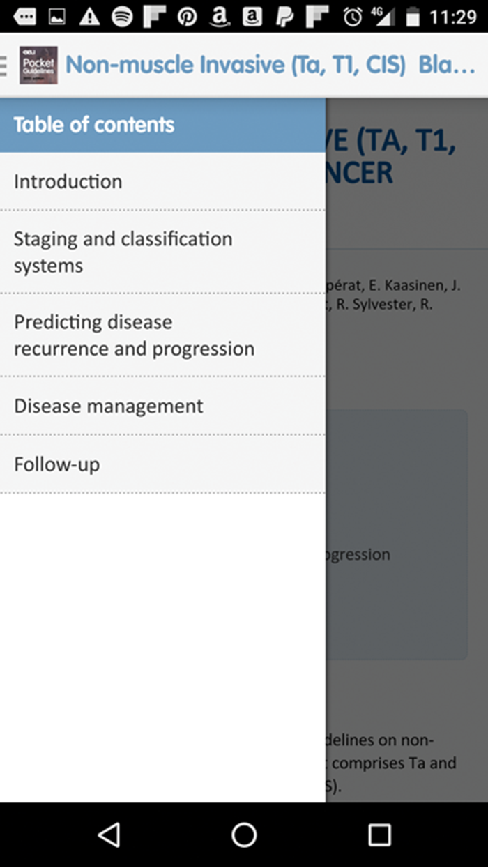Select Disease management entry
The width and height of the screenshot is (488, 868).
[x=108, y=406]
